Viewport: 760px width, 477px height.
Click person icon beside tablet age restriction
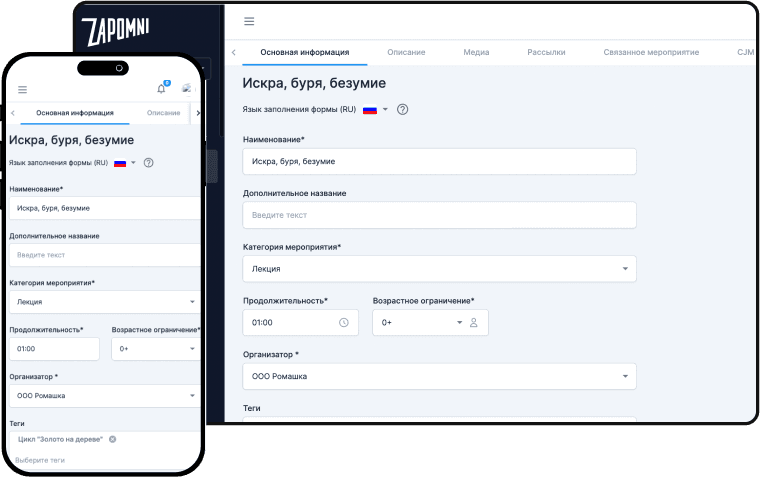474,322
